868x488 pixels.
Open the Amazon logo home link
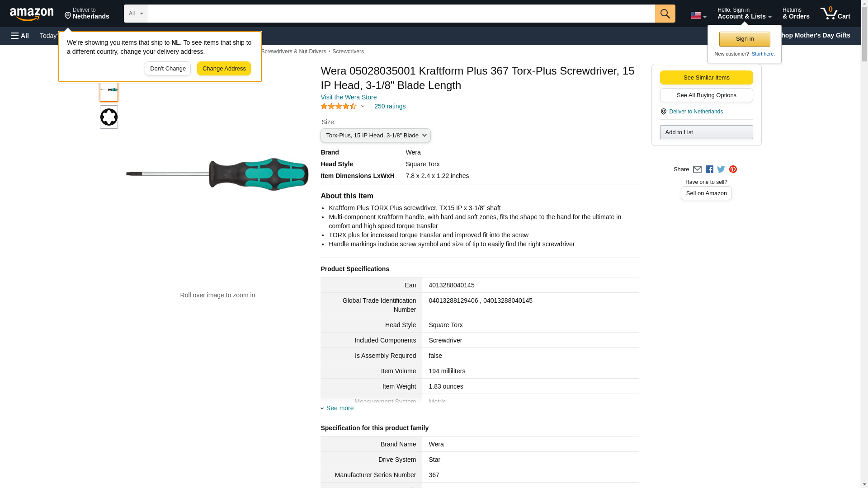(x=32, y=14)
